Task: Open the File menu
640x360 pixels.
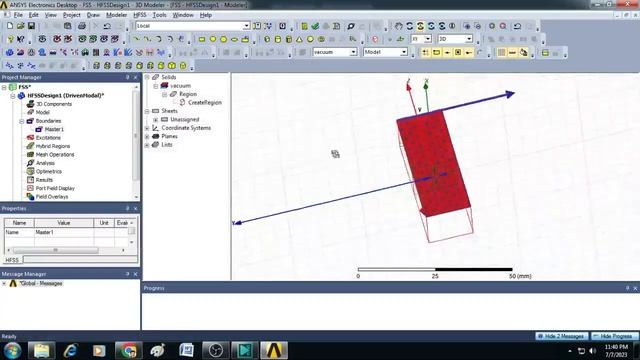Action: [x=18, y=15]
